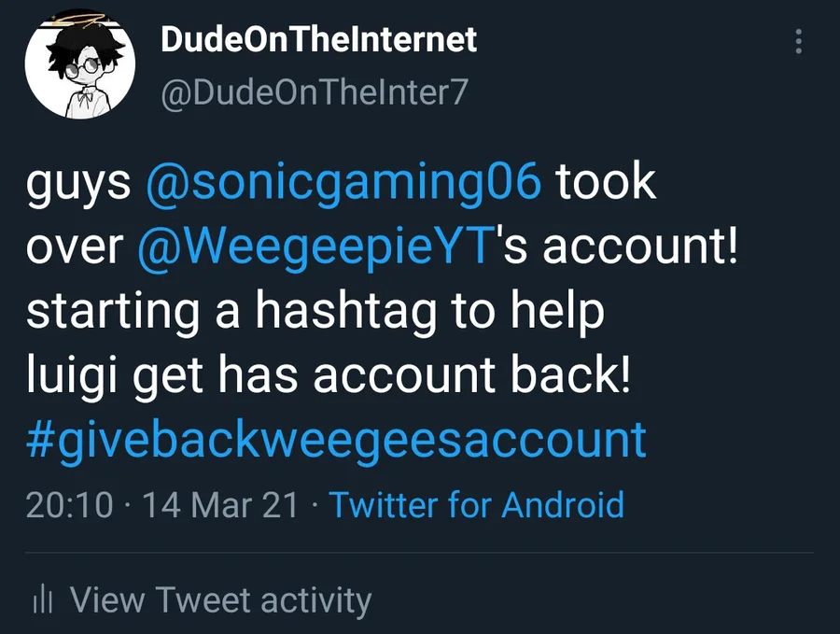This screenshot has height=634, width=840.
Task: Click the DudeOnTheInternet display name
Action: click(x=318, y=39)
